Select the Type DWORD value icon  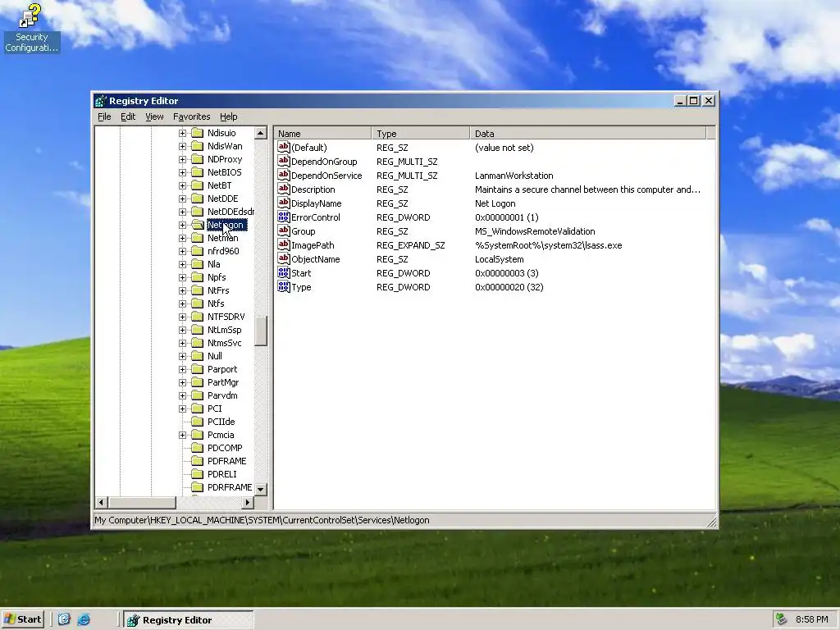point(283,286)
